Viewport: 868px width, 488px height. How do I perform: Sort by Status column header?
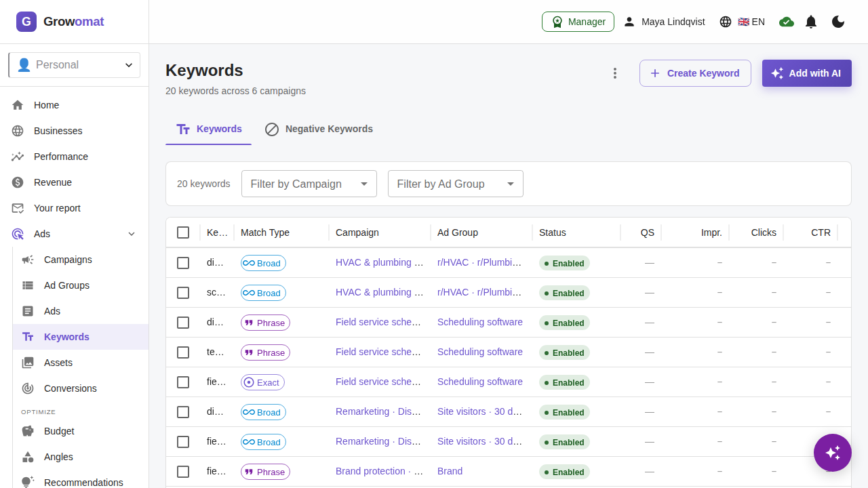553,232
